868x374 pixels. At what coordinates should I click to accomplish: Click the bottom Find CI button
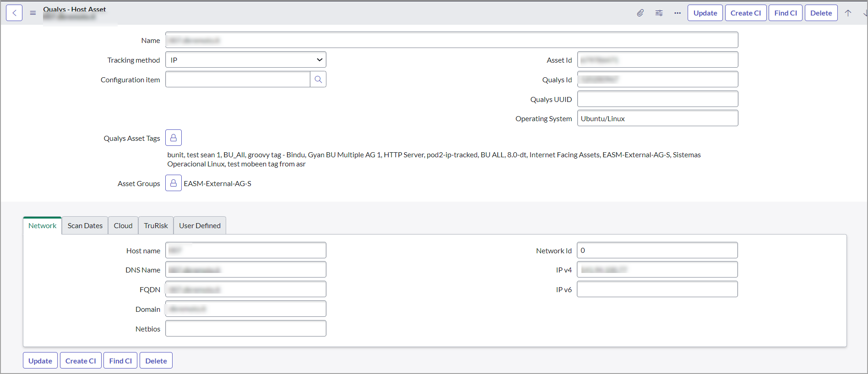(x=120, y=360)
